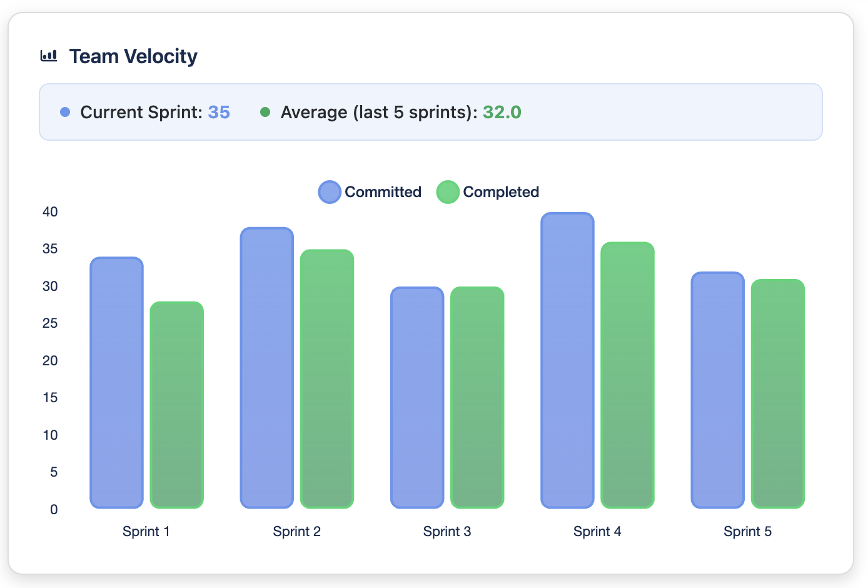Select Sprint 1 completed bar

[177, 405]
